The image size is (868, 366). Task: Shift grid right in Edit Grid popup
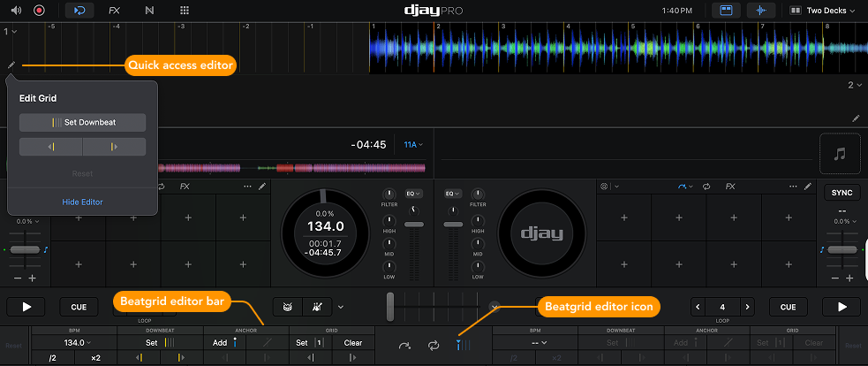pyautogui.click(x=114, y=147)
